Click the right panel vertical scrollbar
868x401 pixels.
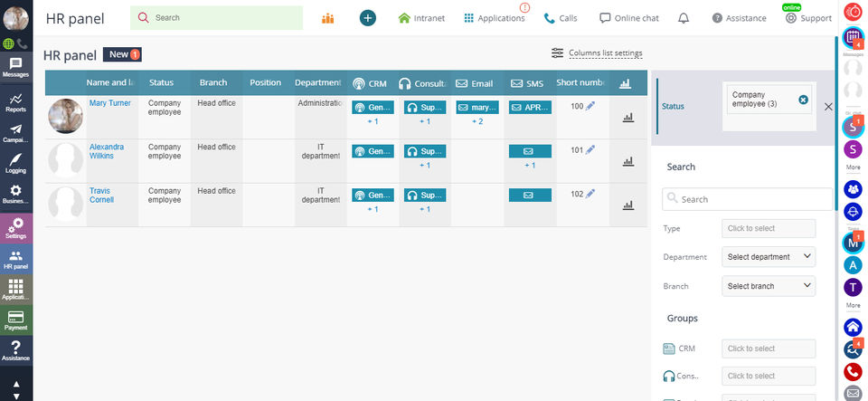pyautogui.click(x=835, y=123)
